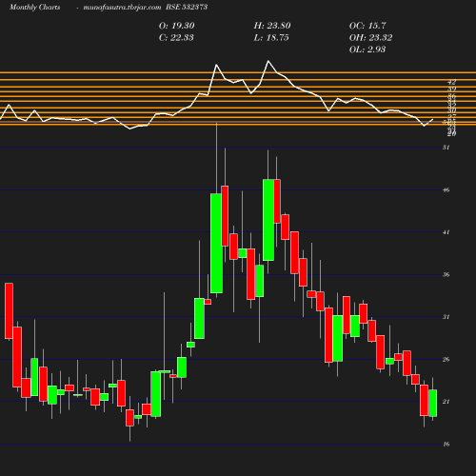Click the price axis label "51"
Image resolution: width=476 pixels, height=476 pixels.
(x=446, y=148)
